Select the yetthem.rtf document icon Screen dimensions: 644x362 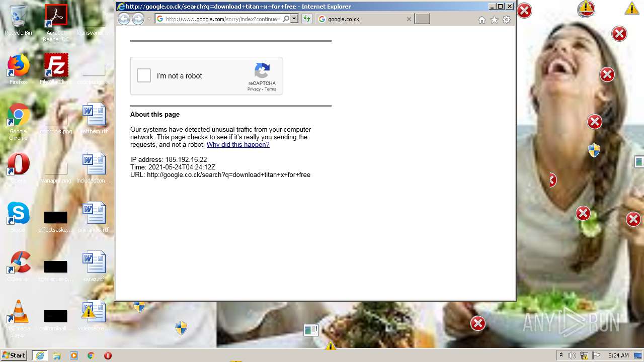[94, 119]
